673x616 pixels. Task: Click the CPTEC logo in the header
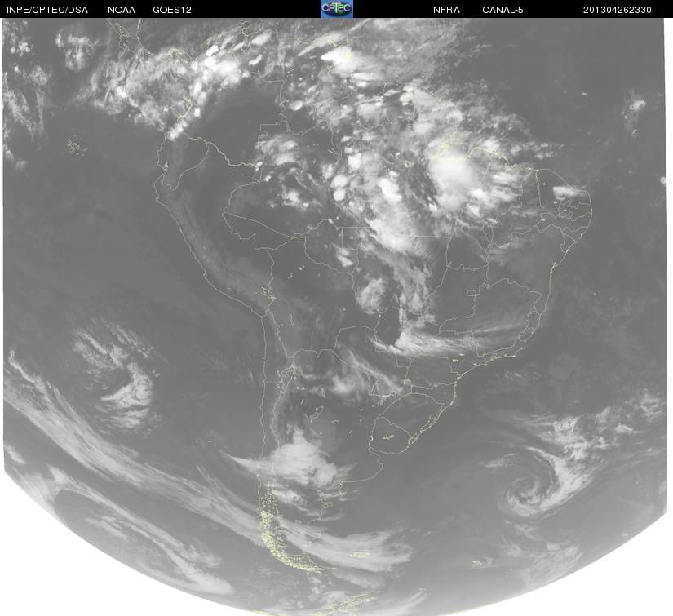pos(337,9)
